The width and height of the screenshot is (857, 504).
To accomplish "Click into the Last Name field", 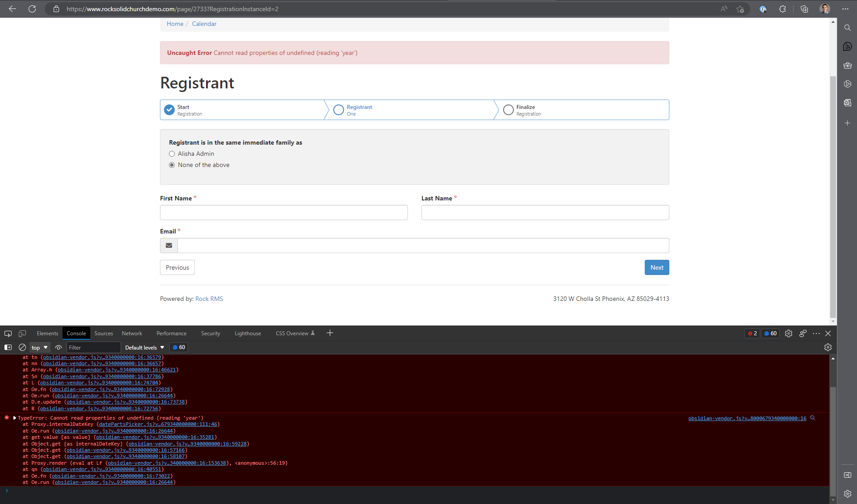I will pyautogui.click(x=545, y=212).
